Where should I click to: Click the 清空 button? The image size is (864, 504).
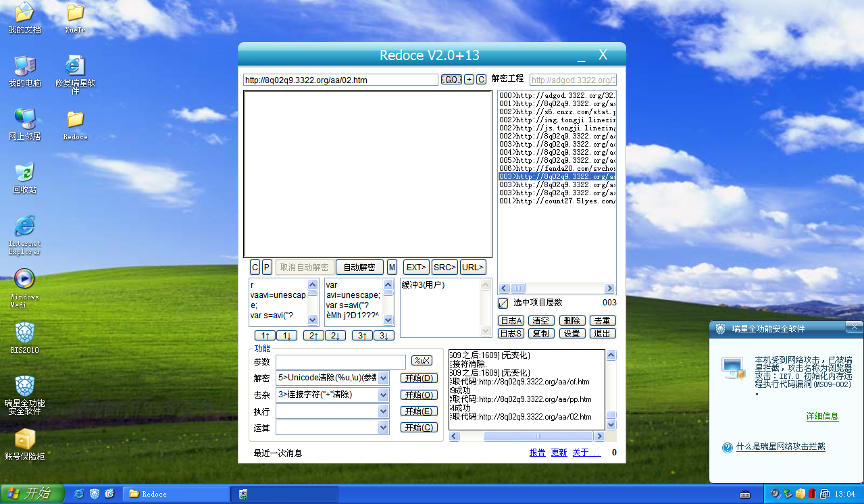tap(541, 321)
